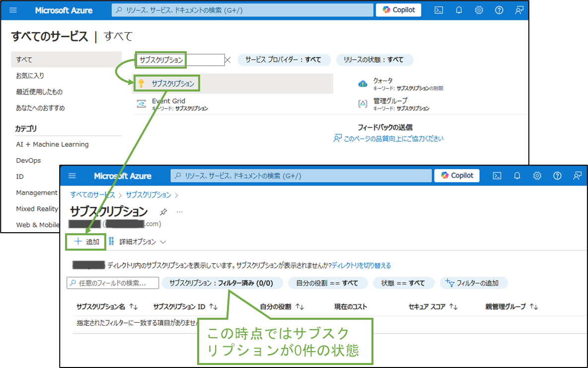Open the 管理グループ service icon
Screen dimensions: 588x368
[x=363, y=104]
